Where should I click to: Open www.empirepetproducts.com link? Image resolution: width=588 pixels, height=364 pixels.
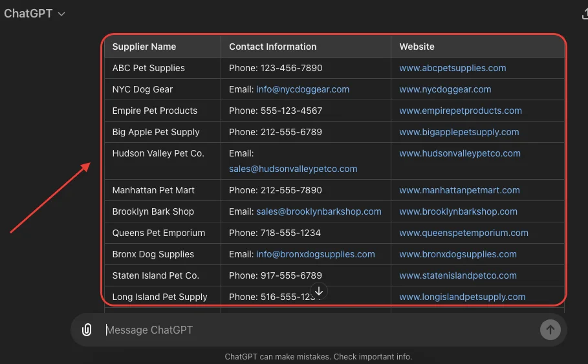(461, 111)
